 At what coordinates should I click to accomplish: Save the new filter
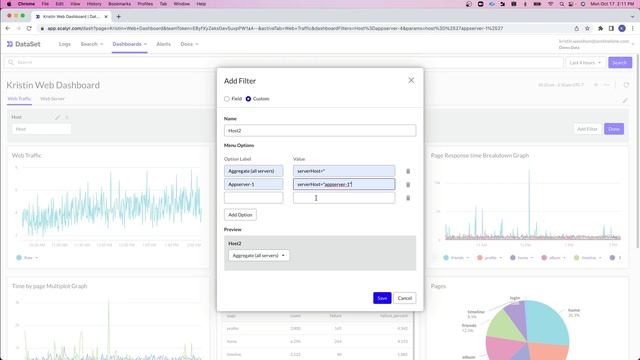(x=382, y=298)
